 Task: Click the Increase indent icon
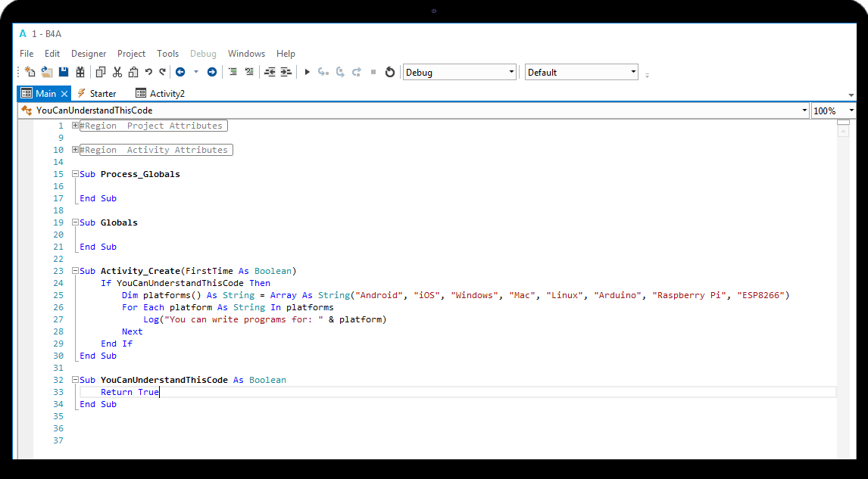[x=286, y=72]
